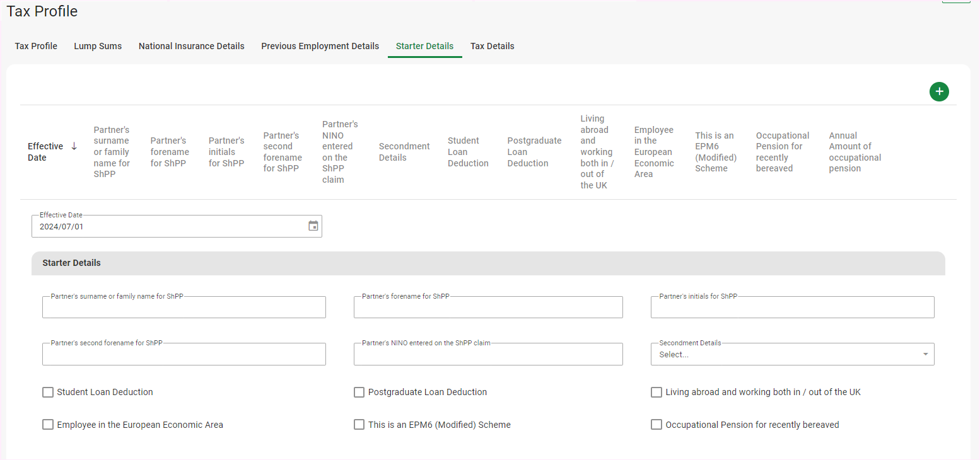
Task: Click the Partner's initials for ShPP field
Action: [x=792, y=308]
